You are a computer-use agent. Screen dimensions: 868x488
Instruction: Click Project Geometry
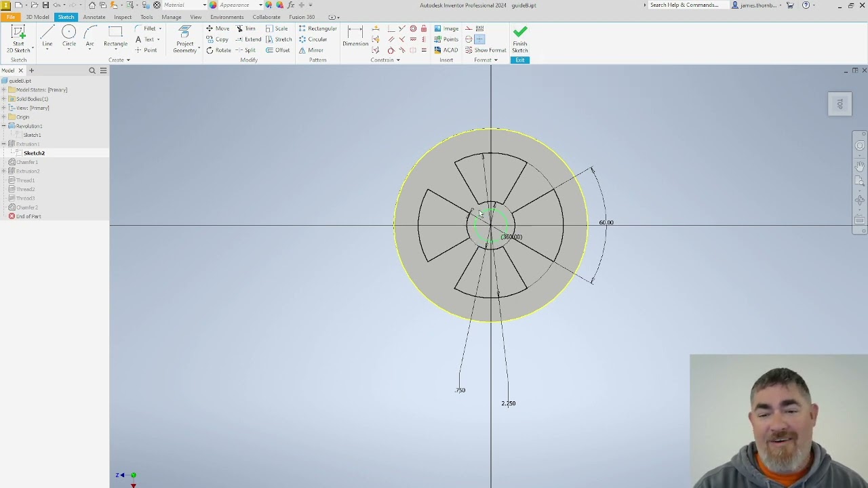coord(184,39)
